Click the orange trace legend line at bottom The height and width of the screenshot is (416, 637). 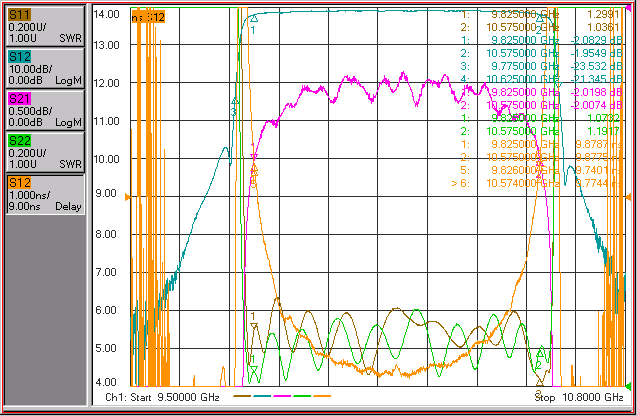pyautogui.click(x=322, y=396)
